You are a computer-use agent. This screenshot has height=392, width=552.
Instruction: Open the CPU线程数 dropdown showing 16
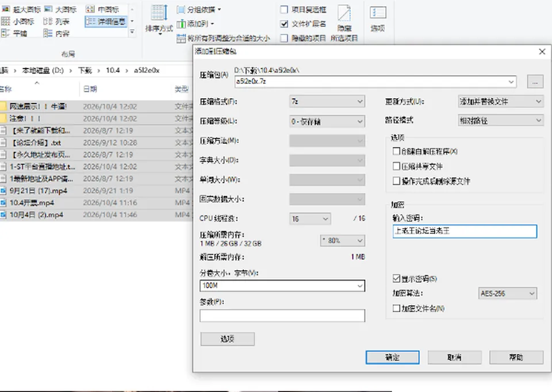[310, 219]
